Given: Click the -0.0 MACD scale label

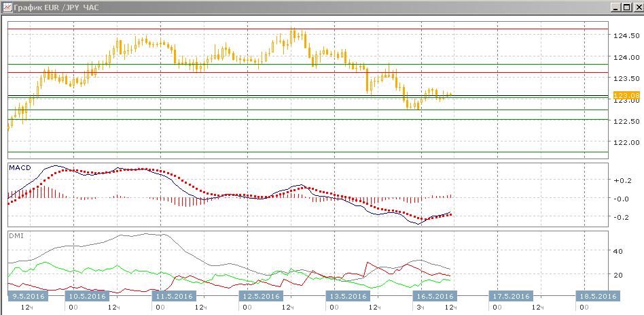Looking at the screenshot, I should tap(623, 199).
